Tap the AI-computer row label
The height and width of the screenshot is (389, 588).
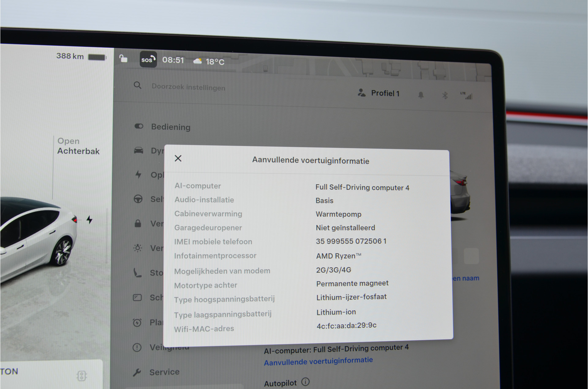point(198,186)
